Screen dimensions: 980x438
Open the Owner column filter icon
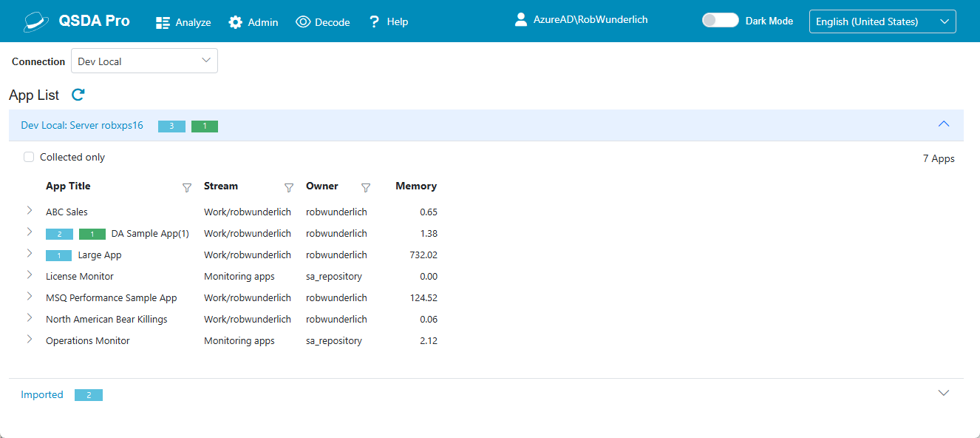365,188
